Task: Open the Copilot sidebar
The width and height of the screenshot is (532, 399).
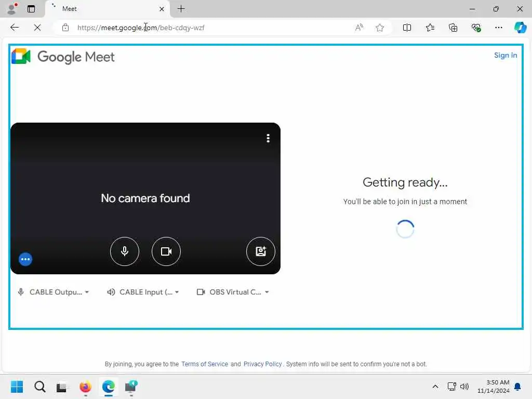Action: pos(521,28)
